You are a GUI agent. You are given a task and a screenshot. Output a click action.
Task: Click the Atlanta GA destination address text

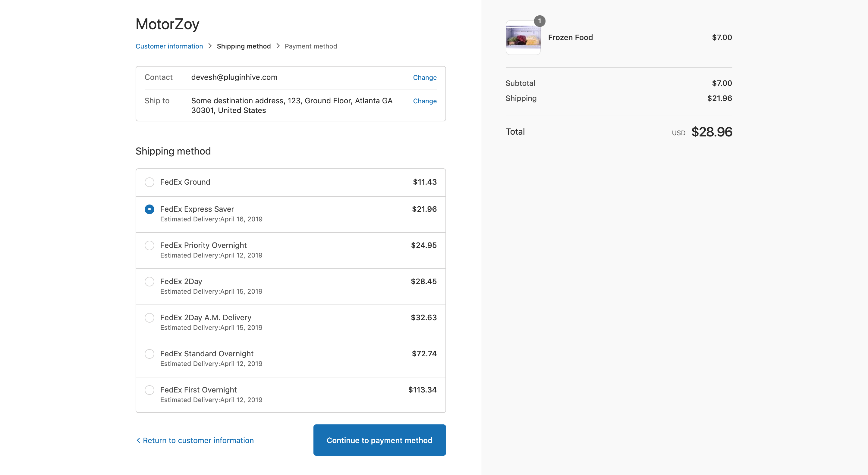292,105
